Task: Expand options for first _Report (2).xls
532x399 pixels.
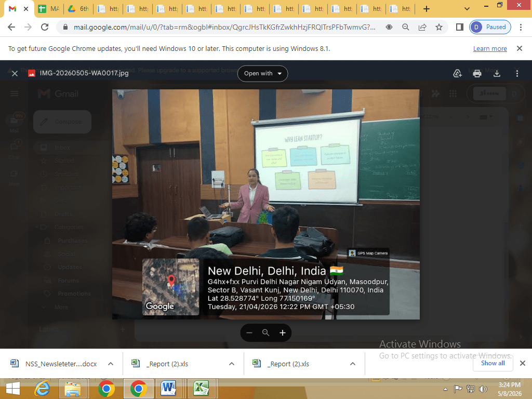Action: [x=232, y=364]
